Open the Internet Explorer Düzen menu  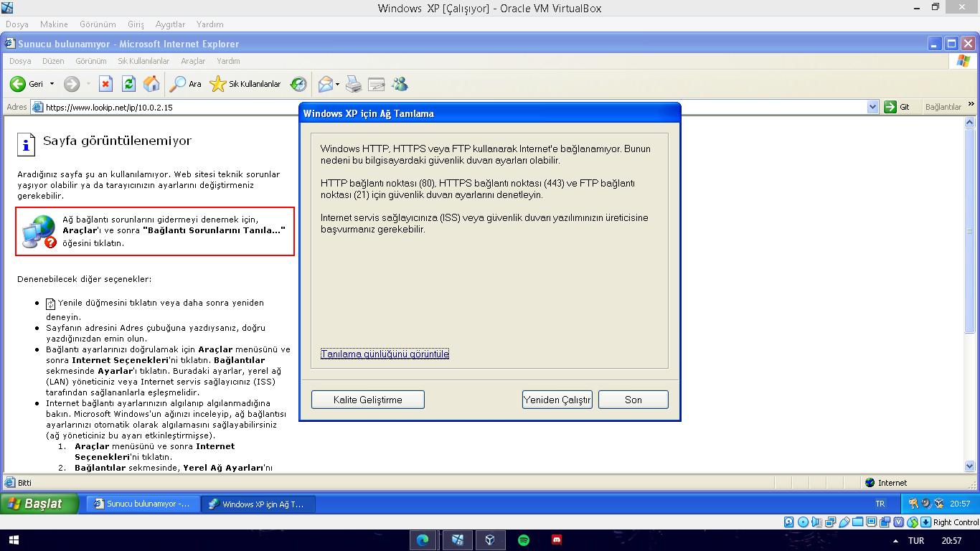tap(53, 61)
